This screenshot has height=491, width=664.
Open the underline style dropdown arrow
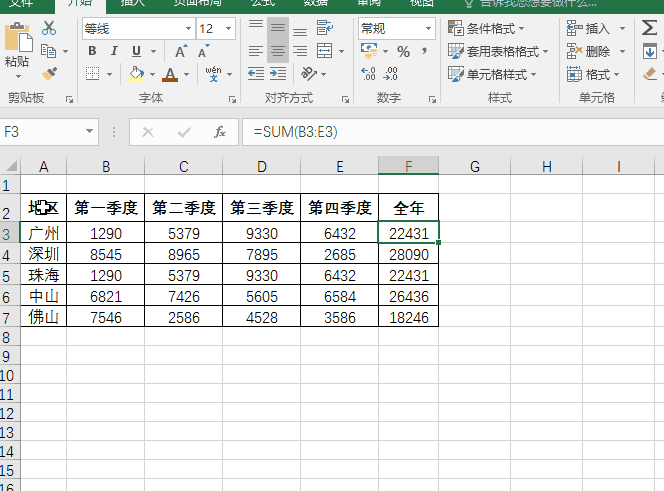coord(153,52)
